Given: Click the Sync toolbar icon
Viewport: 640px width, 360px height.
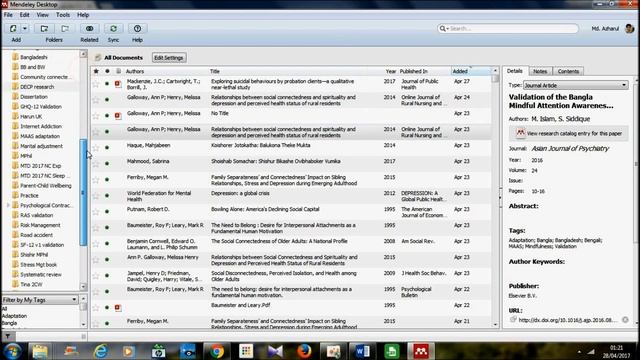Looking at the screenshot, I should (x=113, y=29).
